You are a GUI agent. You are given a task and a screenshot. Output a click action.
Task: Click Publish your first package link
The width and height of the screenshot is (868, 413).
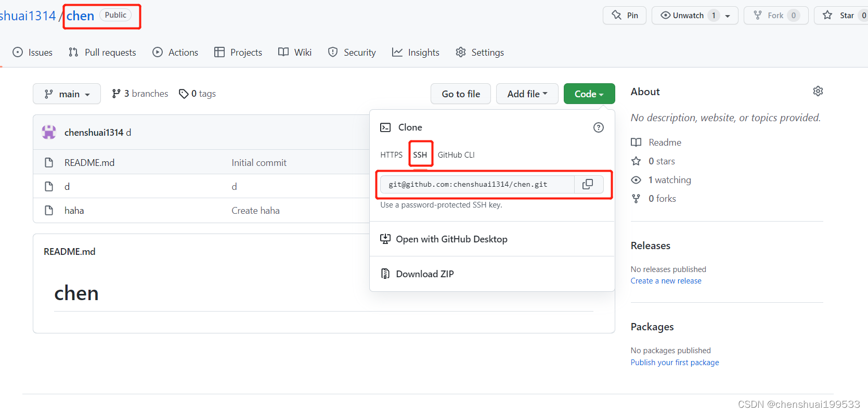point(675,363)
